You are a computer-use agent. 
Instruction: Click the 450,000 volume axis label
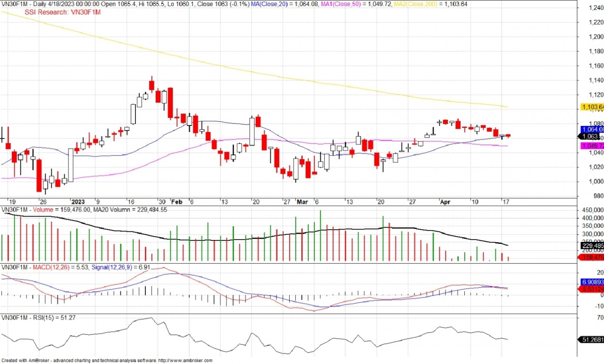(593, 210)
